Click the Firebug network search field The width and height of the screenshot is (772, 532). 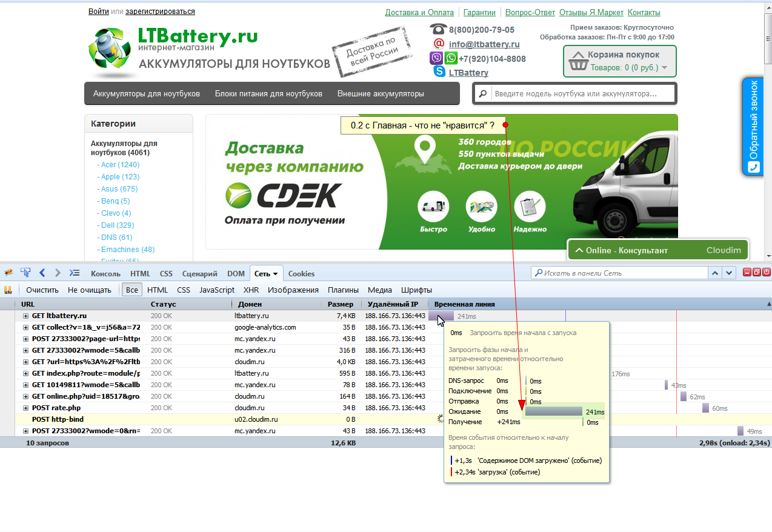pos(620,273)
